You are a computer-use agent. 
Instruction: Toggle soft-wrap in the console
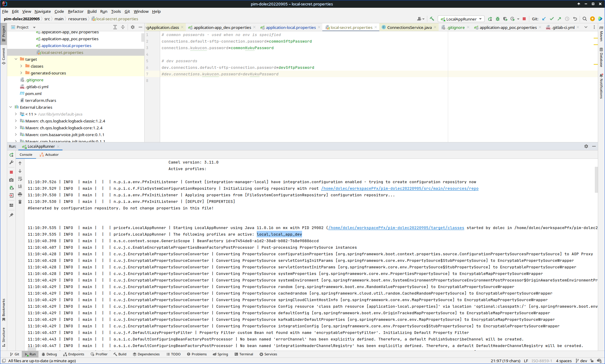[20, 179]
